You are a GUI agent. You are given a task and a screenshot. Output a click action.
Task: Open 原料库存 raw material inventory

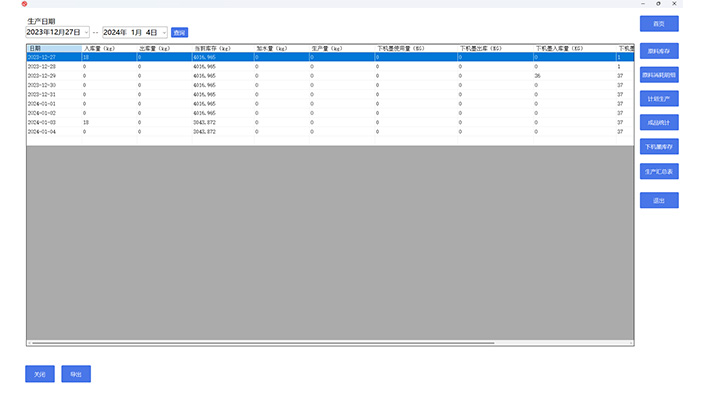point(659,51)
